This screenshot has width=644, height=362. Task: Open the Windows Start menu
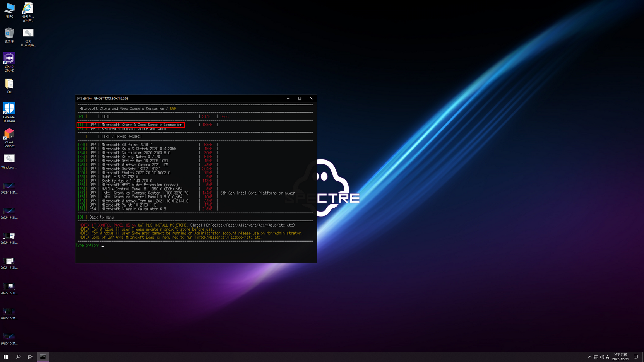(x=6, y=357)
